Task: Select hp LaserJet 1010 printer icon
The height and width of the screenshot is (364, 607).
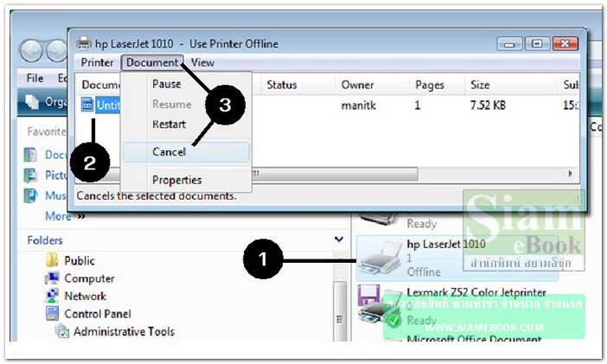Action: click(x=380, y=258)
